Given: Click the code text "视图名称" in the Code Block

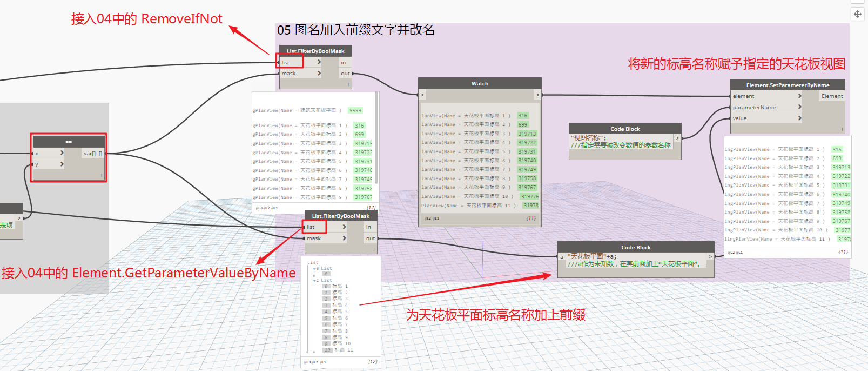Looking at the screenshot, I should click(x=588, y=138).
